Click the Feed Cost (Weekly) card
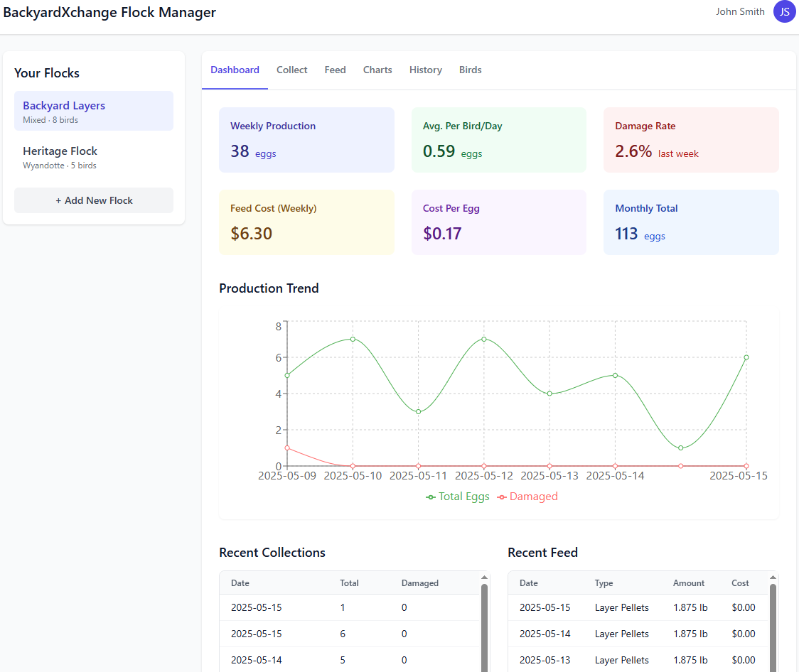This screenshot has width=799, height=672. point(307,222)
